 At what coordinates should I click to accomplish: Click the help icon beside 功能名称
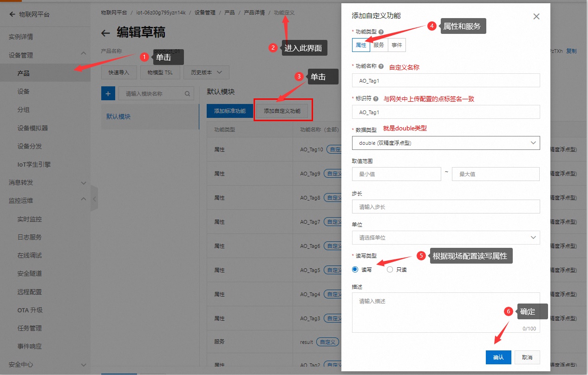coord(381,66)
